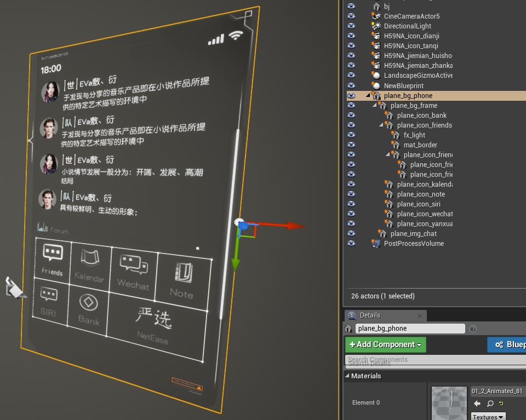The height and width of the screenshot is (420, 526).
Task: Open the material browse magnifier for Element 0
Action: [x=490, y=404]
